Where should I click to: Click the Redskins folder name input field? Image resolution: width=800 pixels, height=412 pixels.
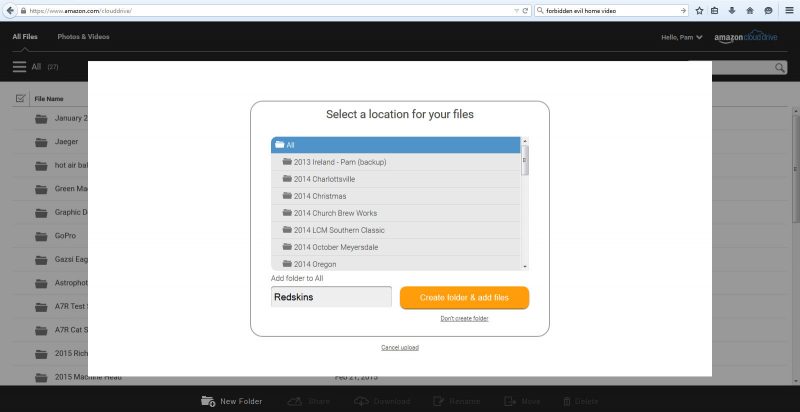[331, 297]
